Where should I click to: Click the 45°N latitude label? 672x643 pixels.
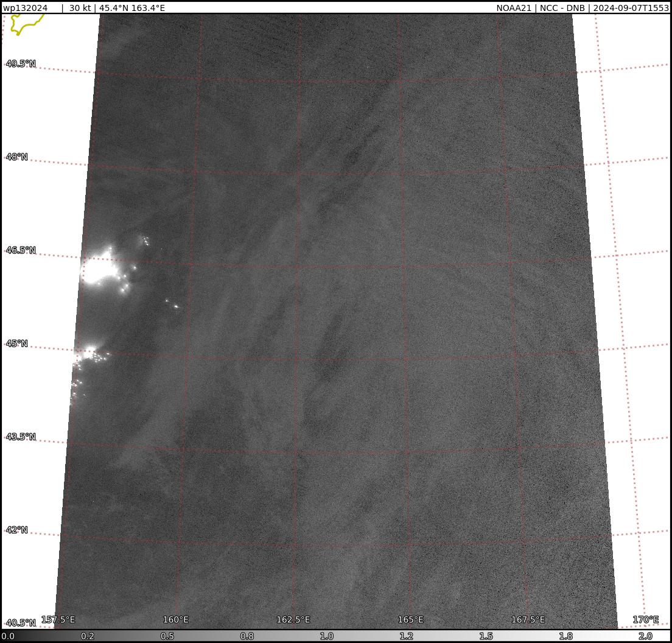point(16,343)
